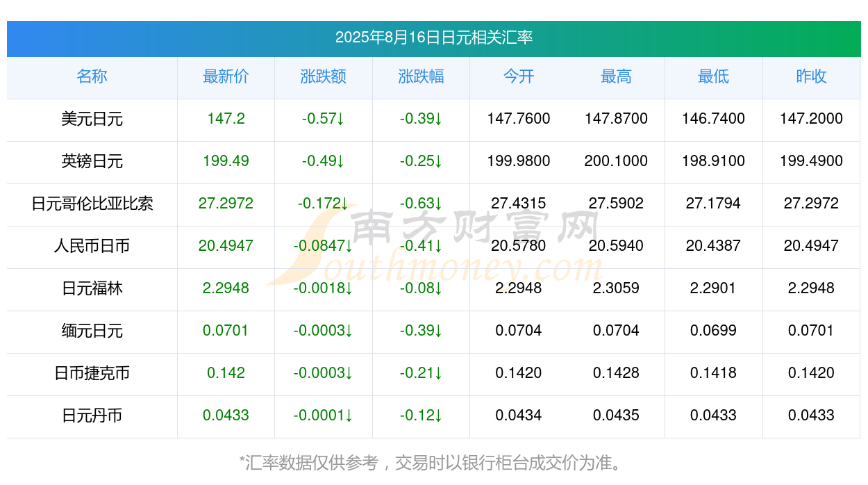This screenshot has height=485, width=868.
Task: Click the 最低 column header
Action: point(714,76)
